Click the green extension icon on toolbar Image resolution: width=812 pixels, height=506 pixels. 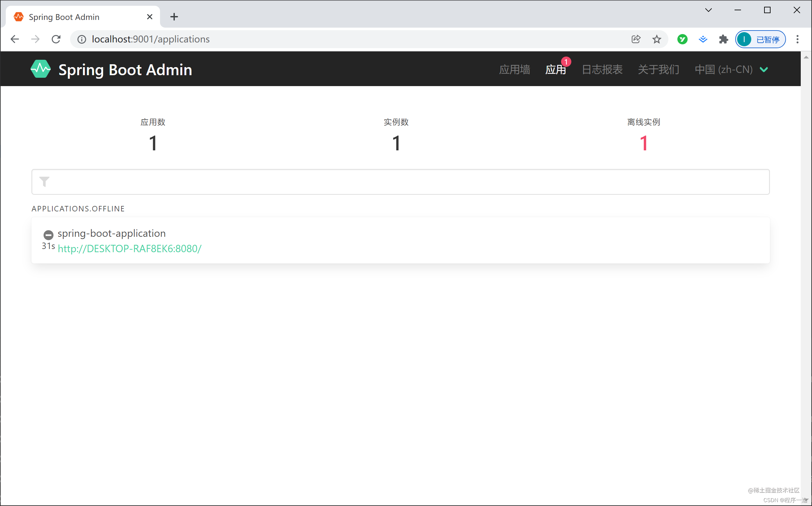tap(682, 39)
